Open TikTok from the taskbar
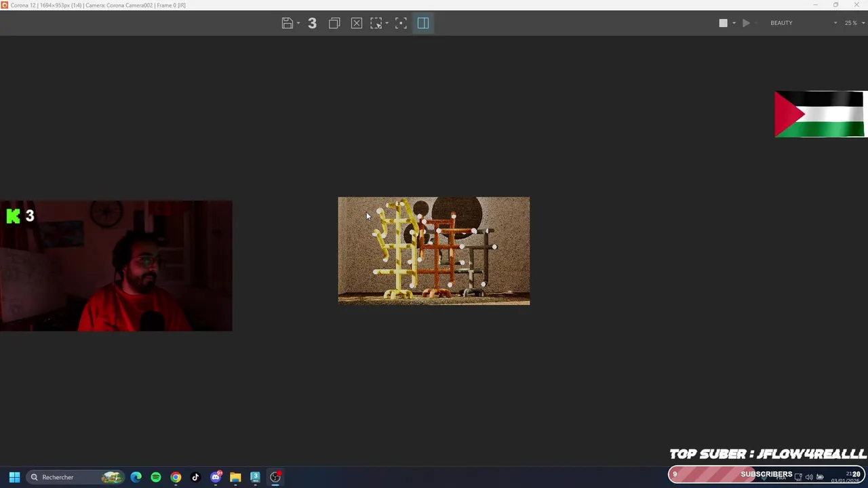Viewport: 868px width, 488px height. click(195, 477)
